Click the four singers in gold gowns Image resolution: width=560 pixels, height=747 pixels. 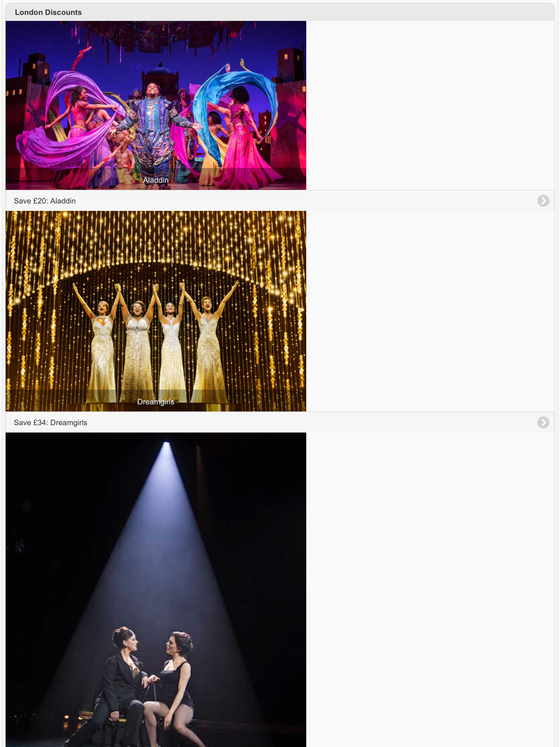[x=156, y=342]
